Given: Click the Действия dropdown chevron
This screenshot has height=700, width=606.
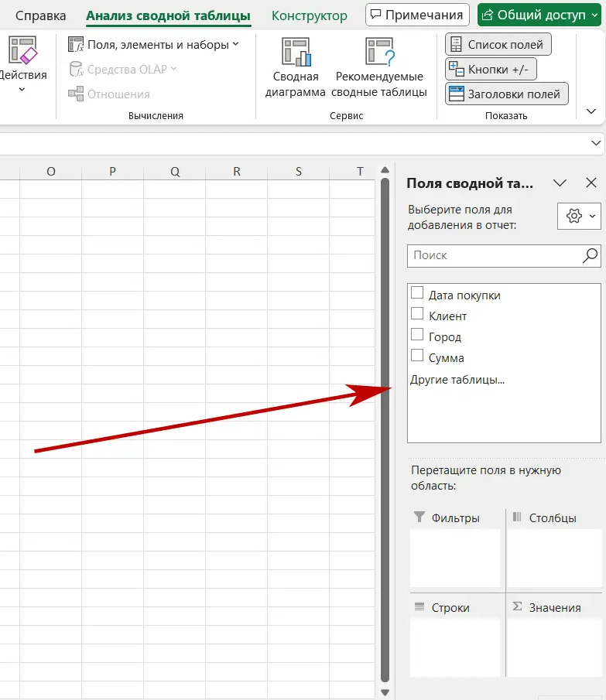Looking at the screenshot, I should [x=22, y=89].
